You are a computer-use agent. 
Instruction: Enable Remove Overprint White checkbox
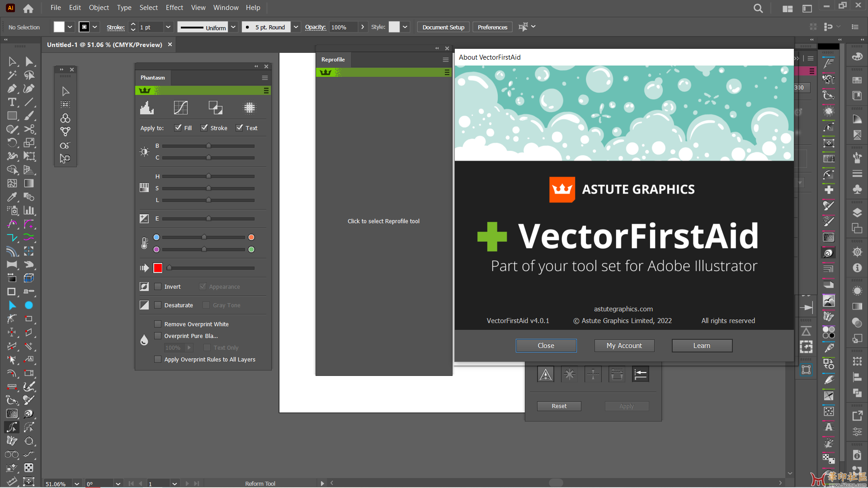(x=158, y=324)
